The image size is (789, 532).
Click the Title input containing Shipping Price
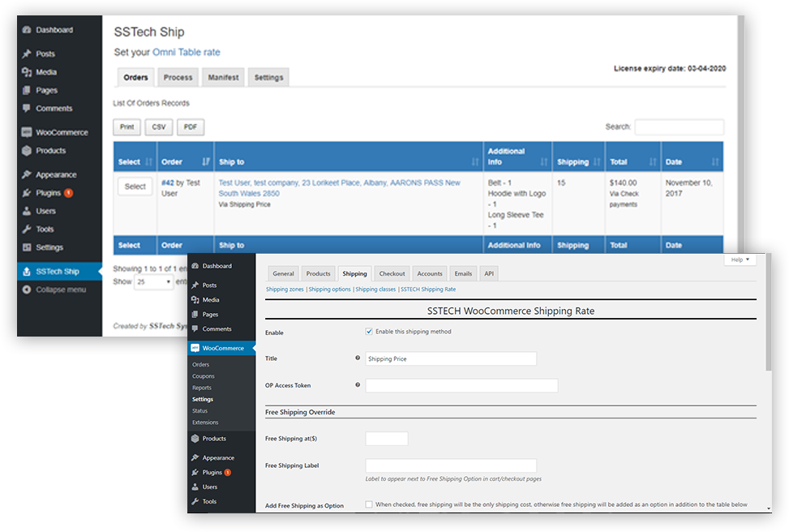(x=451, y=358)
